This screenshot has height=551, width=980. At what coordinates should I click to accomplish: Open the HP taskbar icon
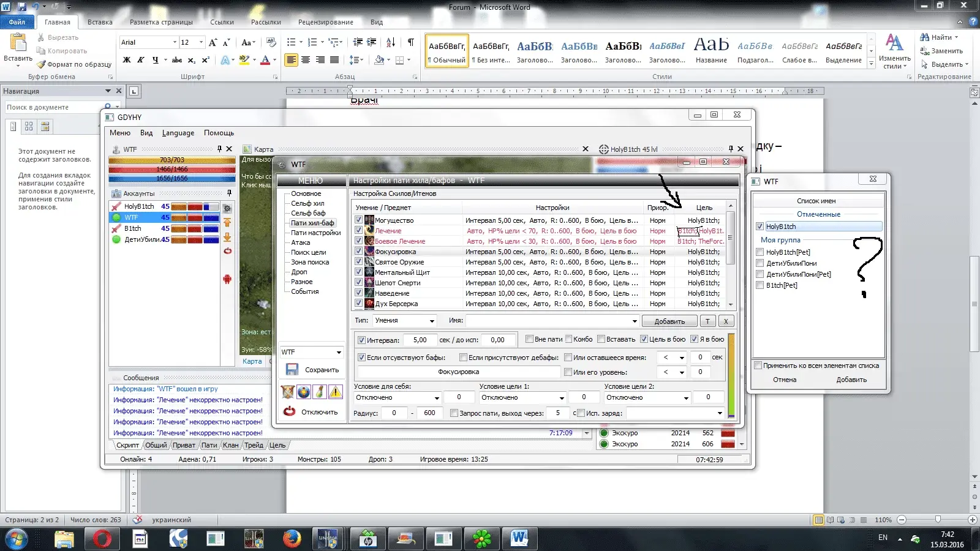368,539
